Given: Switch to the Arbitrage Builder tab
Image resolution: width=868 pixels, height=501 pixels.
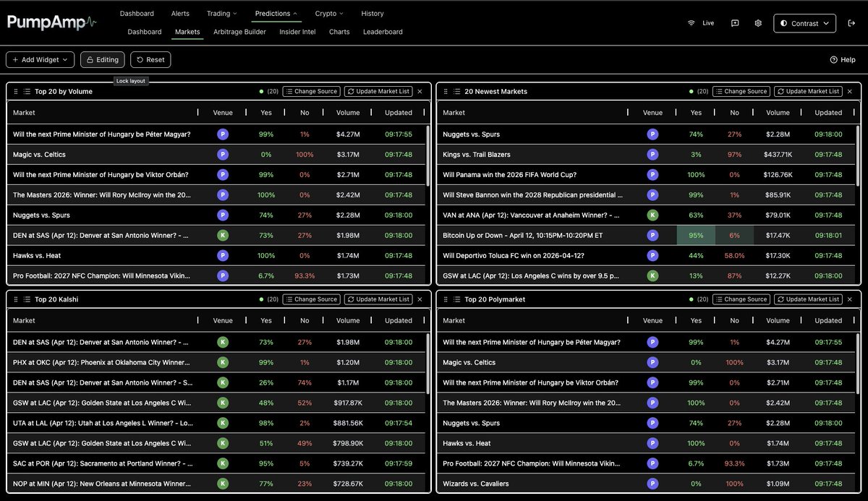Looking at the screenshot, I should (x=239, y=32).
